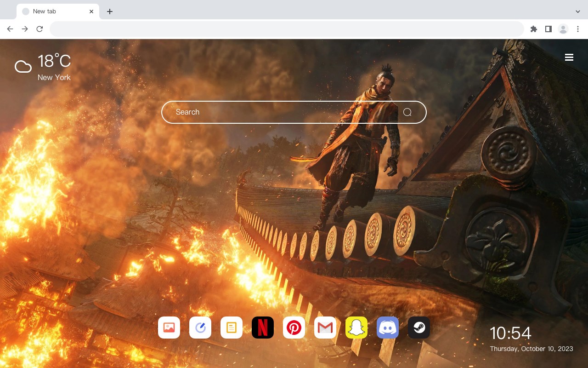This screenshot has height=368, width=588.
Task: Expand the tab search dropdown
Action: 578,11
